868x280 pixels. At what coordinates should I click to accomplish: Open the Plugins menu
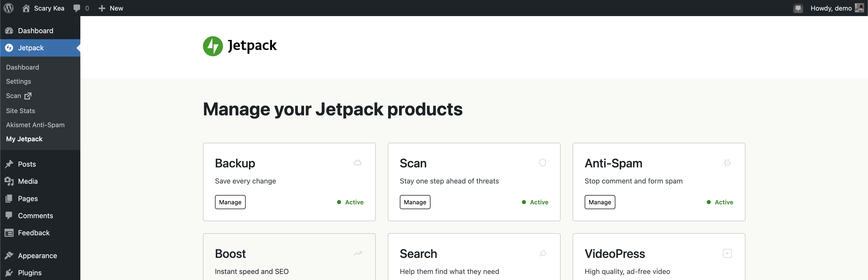click(x=40, y=272)
